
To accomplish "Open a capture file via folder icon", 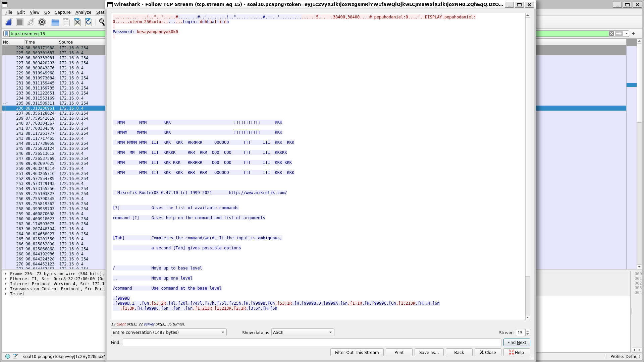I will [55, 22].
